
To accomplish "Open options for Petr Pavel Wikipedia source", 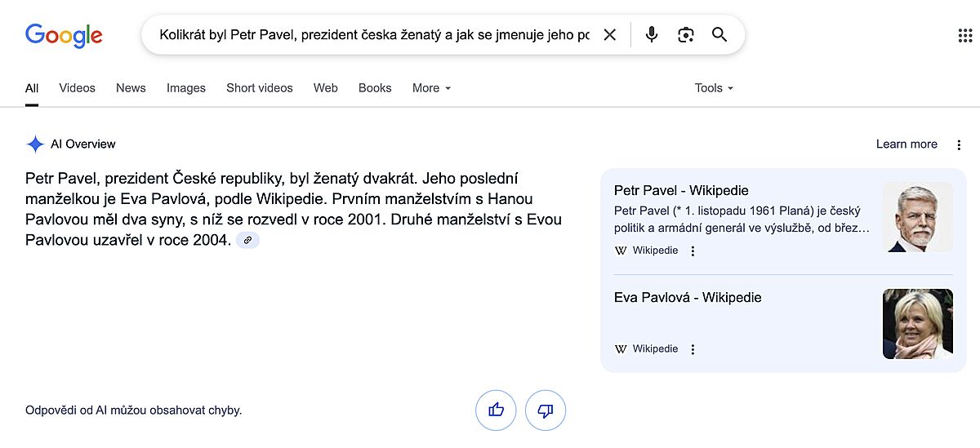I will coord(693,251).
